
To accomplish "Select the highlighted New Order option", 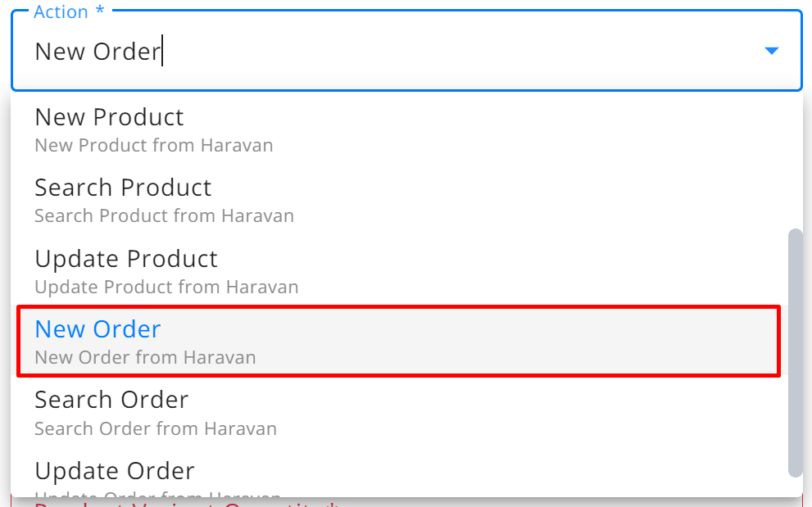I will point(398,342).
